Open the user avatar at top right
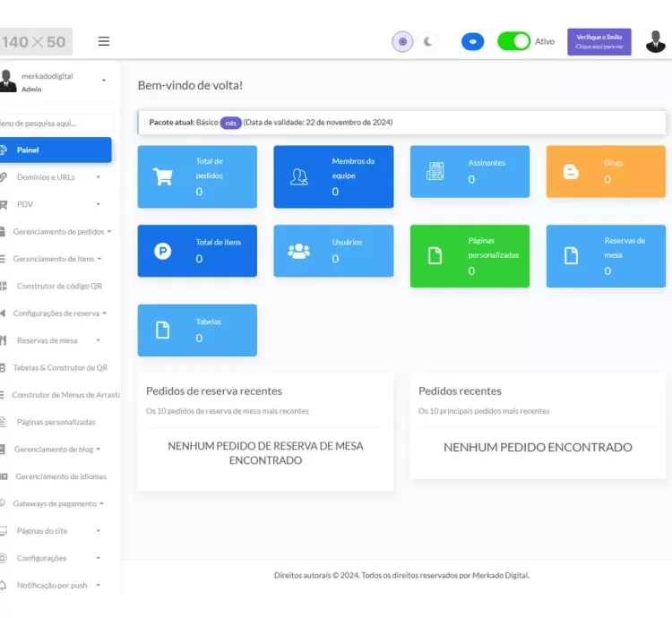This screenshot has height=618, width=672. [656, 41]
